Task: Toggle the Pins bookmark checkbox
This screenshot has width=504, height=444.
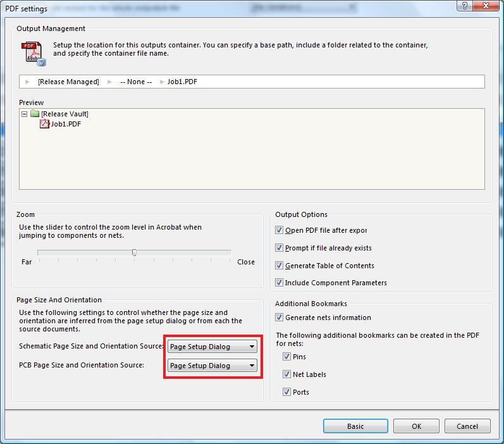Action: [286, 356]
